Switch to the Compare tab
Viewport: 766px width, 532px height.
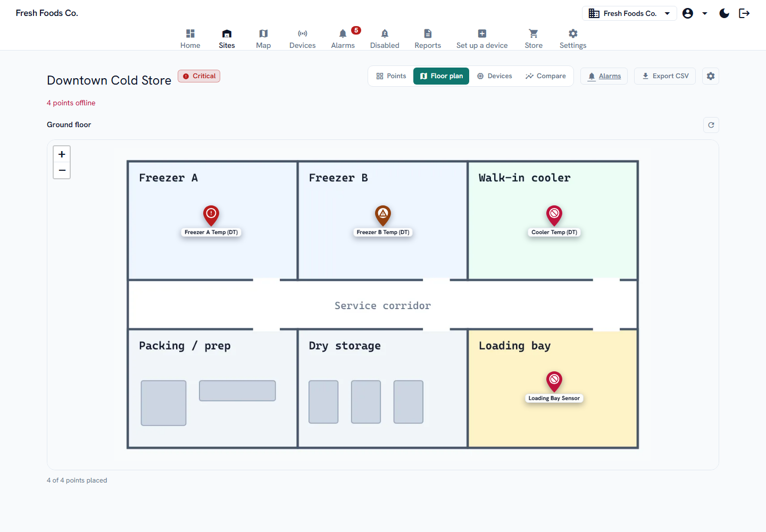tap(546, 76)
